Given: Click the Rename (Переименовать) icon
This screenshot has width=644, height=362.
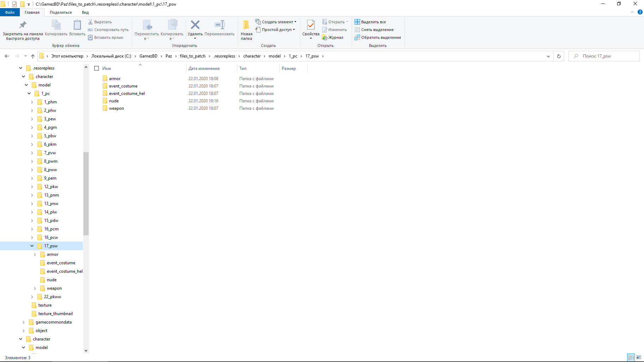Looking at the screenshot, I should click(x=219, y=25).
